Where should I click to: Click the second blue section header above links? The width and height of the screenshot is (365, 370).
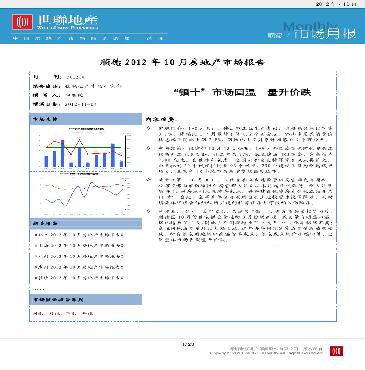pyautogui.click(x=86, y=223)
